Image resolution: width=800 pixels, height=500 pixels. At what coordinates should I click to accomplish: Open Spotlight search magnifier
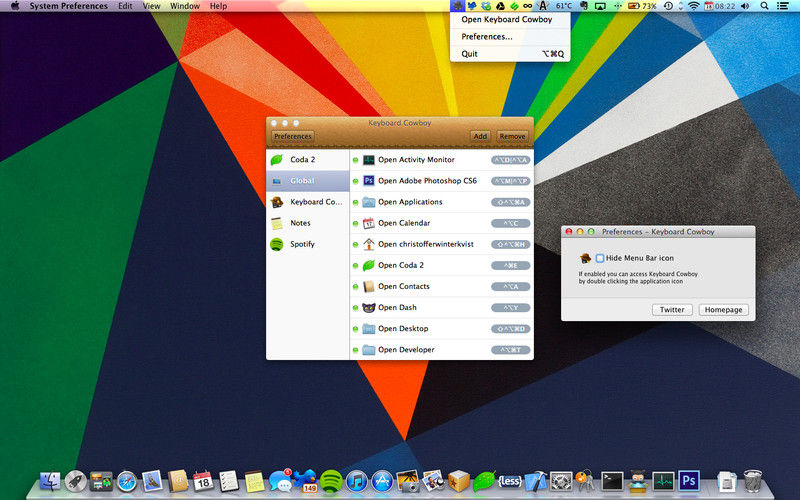pos(764,6)
